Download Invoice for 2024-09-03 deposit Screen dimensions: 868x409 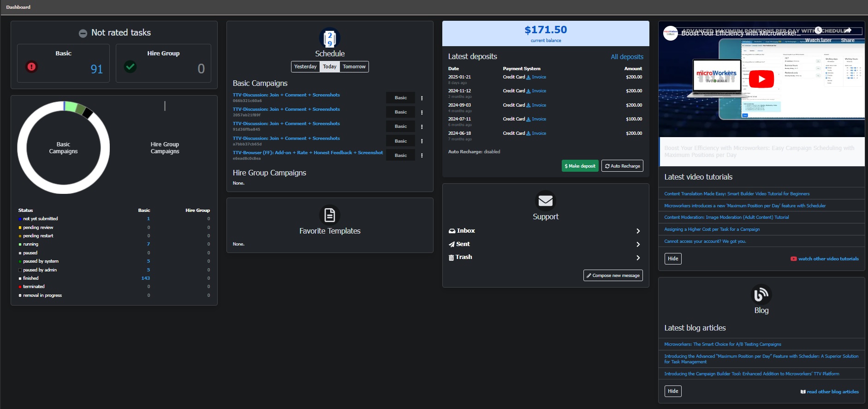tap(536, 105)
